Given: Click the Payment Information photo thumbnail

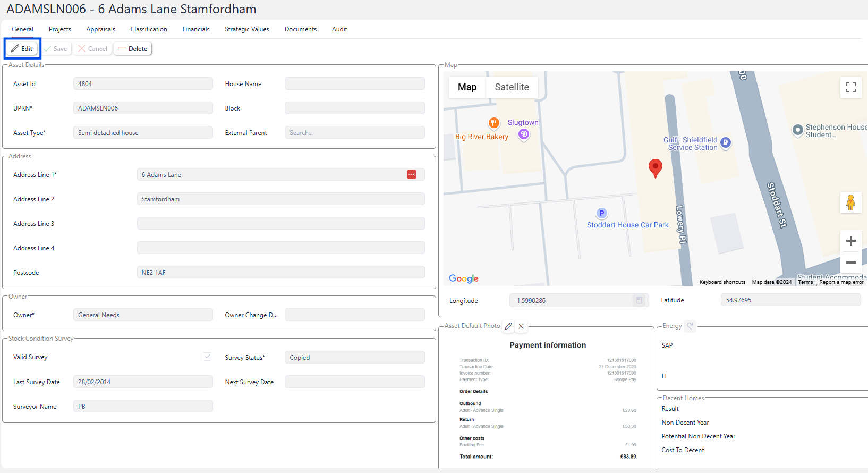Looking at the screenshot, I should tap(547, 399).
